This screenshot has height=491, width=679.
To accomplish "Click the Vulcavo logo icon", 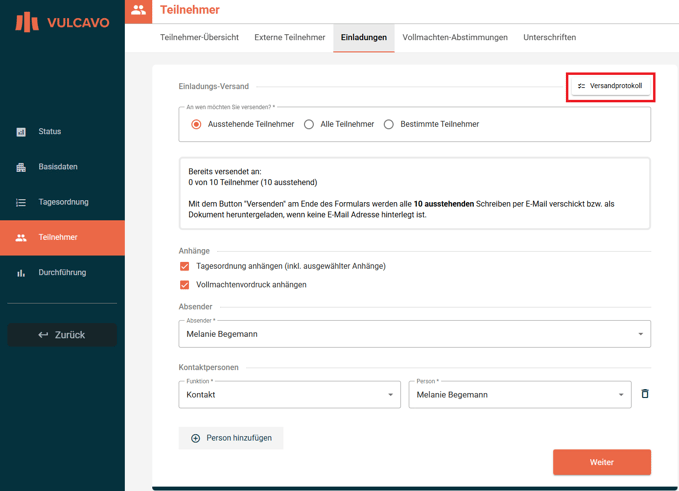I will (x=27, y=21).
